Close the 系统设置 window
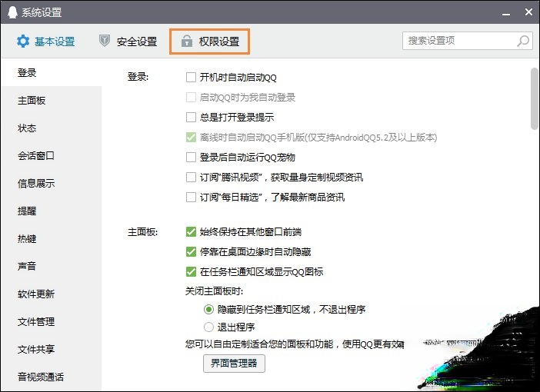This screenshot has height=392, width=540. [x=528, y=12]
